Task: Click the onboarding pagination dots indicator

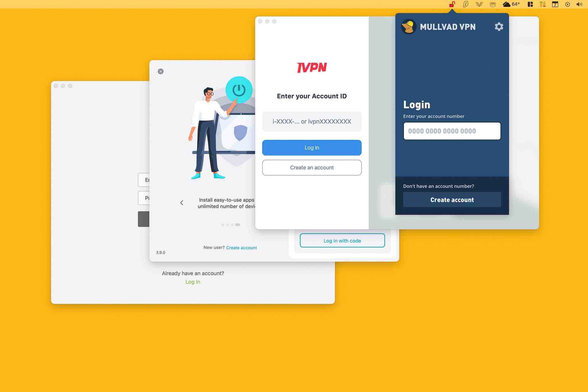Action: point(230,225)
